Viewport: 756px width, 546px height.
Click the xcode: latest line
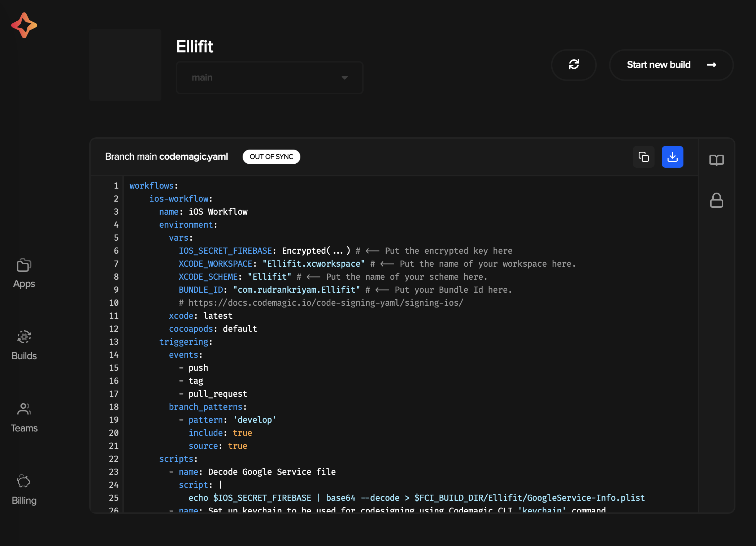coord(200,316)
